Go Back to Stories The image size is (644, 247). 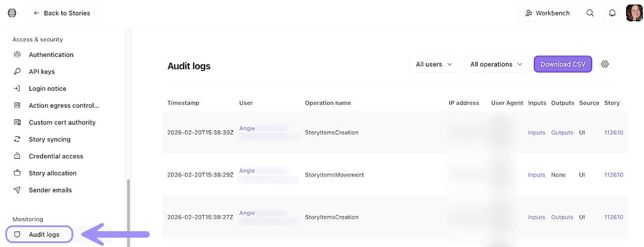tap(62, 13)
